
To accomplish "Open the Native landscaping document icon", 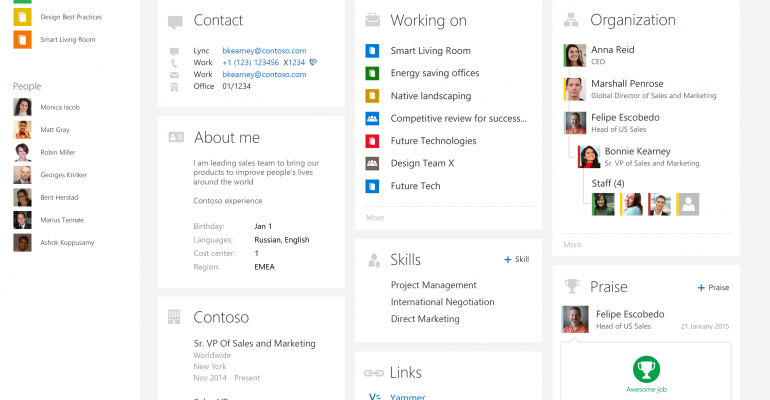I will [x=372, y=96].
